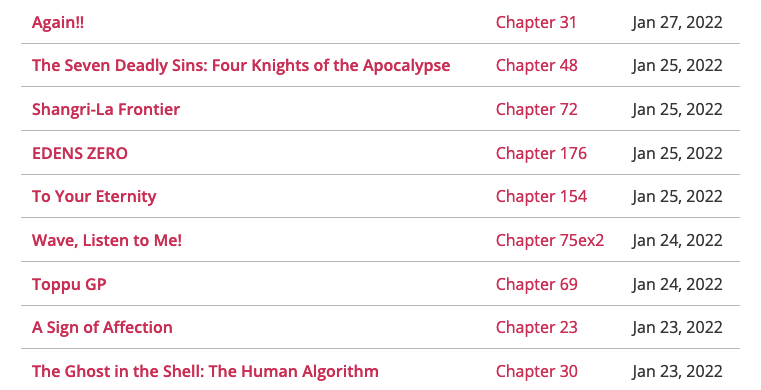The image size is (761, 390).
Task: Open the Toppu GP series link
Action: pyautogui.click(x=69, y=284)
